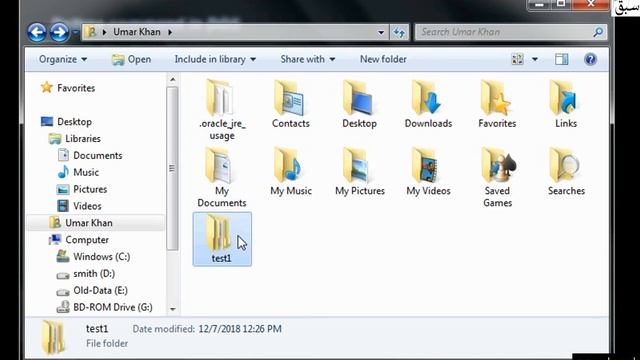The height and width of the screenshot is (360, 640).
Task: Open the recent locations dropdown beside Forward
Action: 76,32
